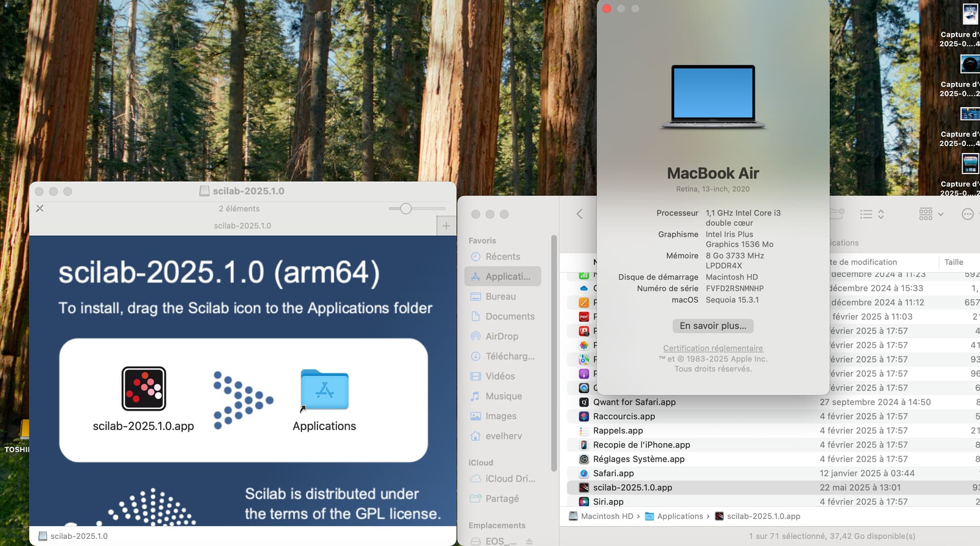Image resolution: width=980 pixels, height=546 pixels.
Task: Click Applications in the Finder path bar
Action: pyautogui.click(x=674, y=516)
